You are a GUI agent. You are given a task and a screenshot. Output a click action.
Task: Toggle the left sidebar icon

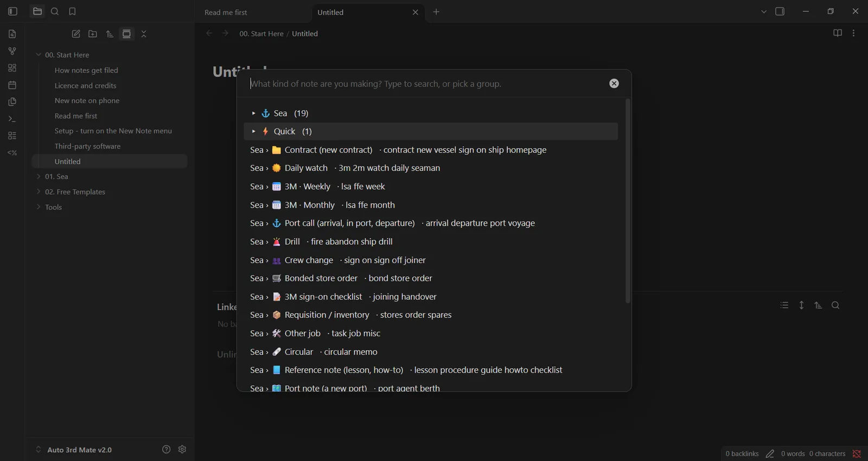pyautogui.click(x=12, y=11)
